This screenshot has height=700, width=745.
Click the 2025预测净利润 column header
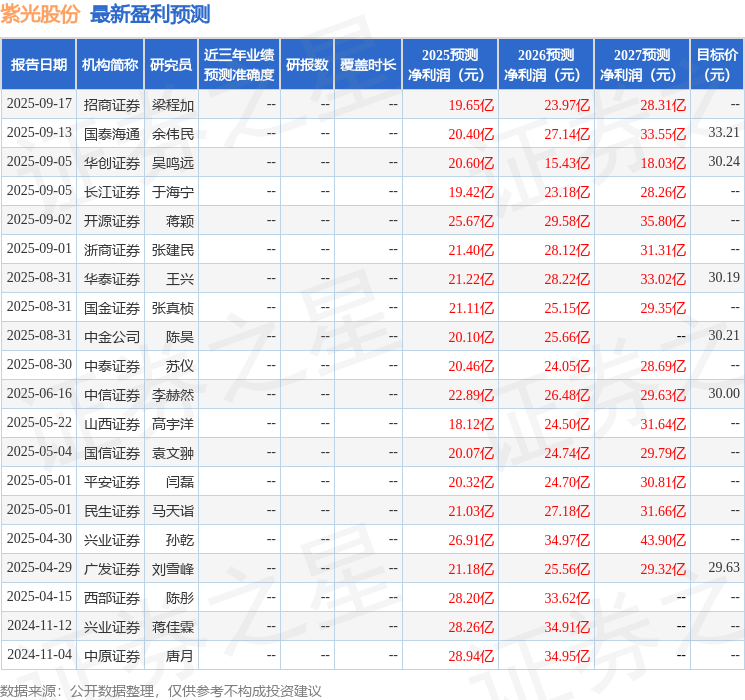[450, 65]
